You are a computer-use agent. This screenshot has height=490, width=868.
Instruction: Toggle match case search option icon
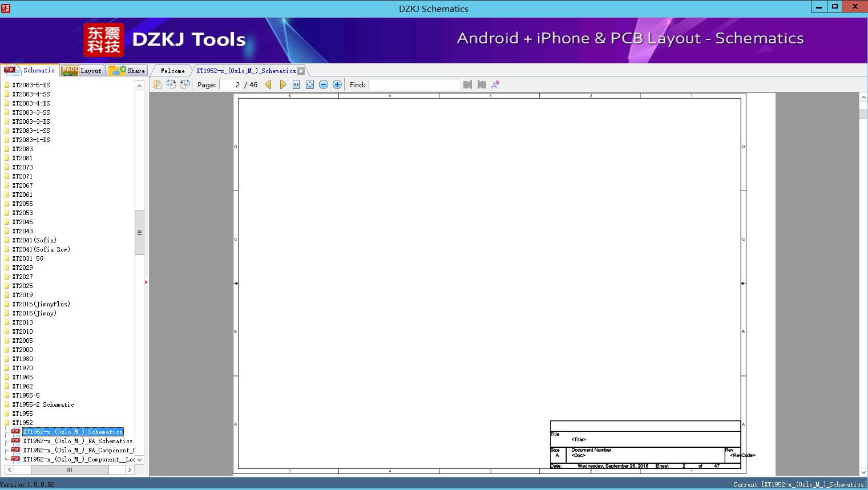tap(495, 84)
